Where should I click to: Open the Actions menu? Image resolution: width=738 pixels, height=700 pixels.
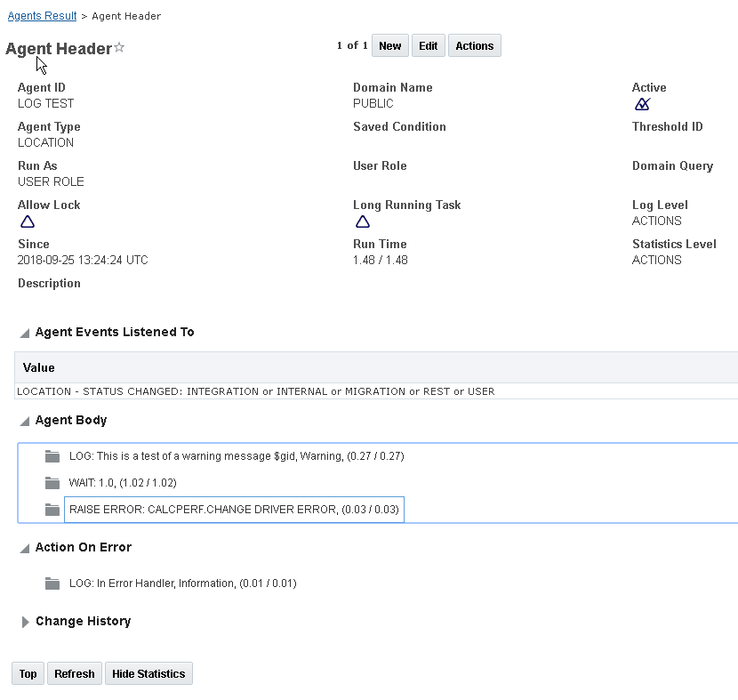coord(474,46)
